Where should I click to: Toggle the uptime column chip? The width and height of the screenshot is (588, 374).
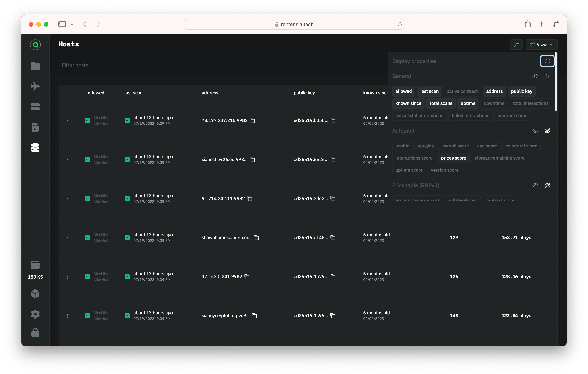[468, 103]
